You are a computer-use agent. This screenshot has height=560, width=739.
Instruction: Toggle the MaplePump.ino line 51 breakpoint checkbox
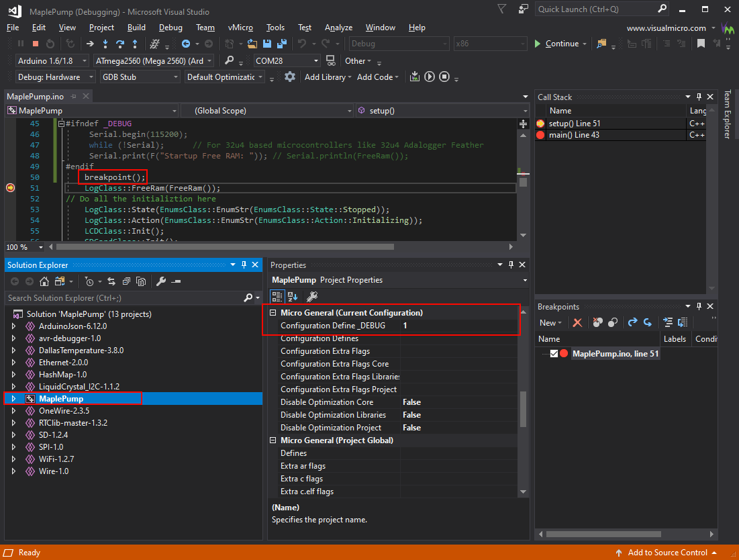click(554, 354)
